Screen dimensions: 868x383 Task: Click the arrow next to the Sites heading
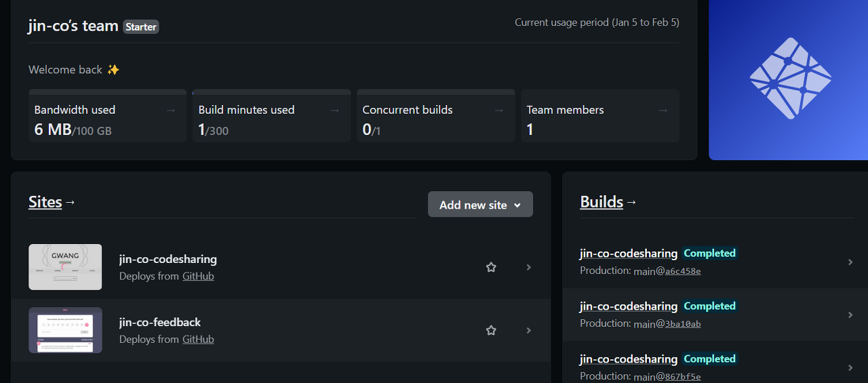click(x=71, y=202)
